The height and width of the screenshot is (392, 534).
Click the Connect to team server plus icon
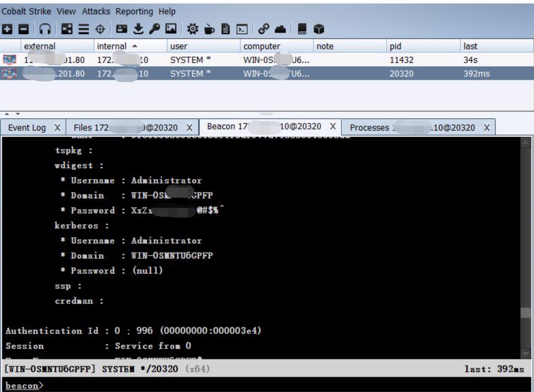pyautogui.click(x=7, y=29)
